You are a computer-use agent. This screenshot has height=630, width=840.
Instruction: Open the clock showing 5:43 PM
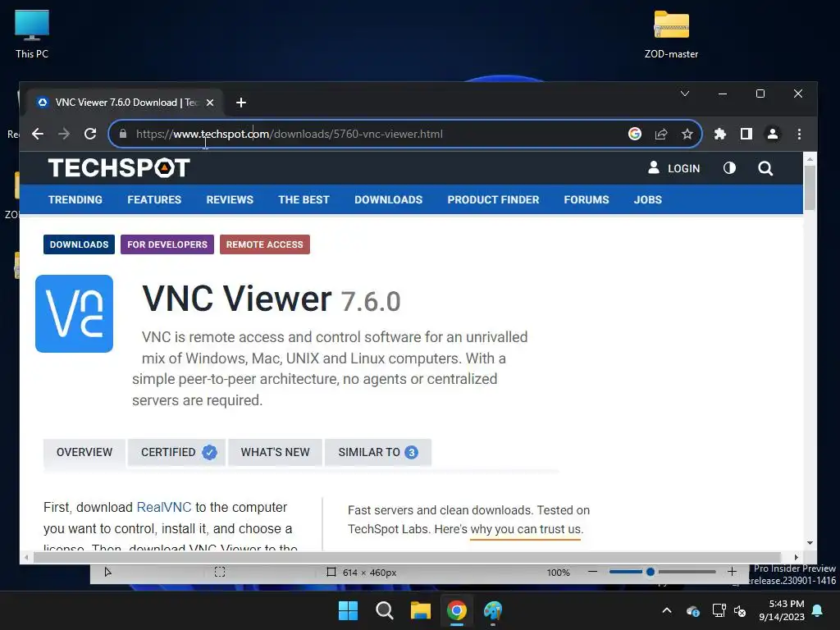coord(782,610)
